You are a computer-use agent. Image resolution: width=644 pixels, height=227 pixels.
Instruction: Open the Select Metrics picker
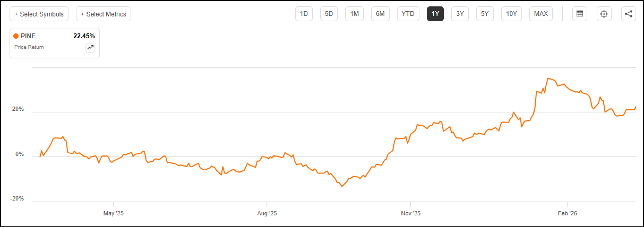click(104, 14)
